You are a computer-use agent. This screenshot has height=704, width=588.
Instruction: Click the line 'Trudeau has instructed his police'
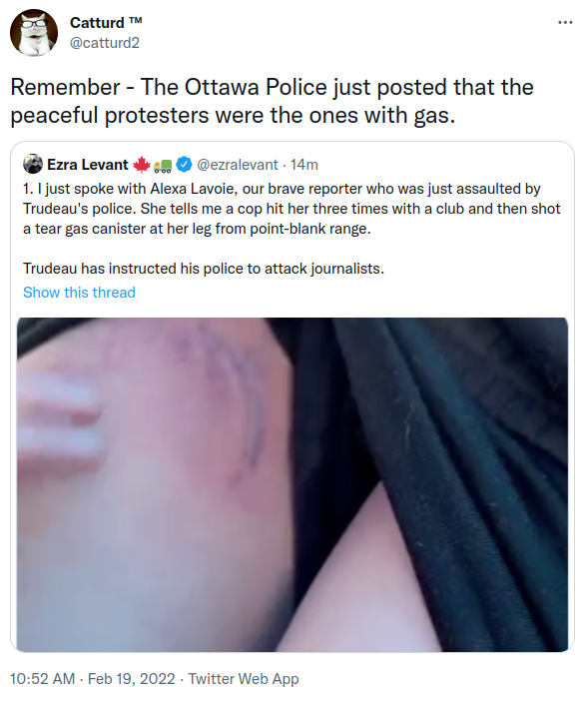[x=204, y=269]
